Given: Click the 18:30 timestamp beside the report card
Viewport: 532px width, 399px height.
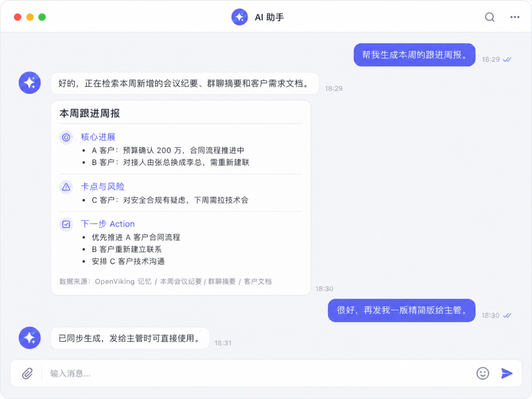Looking at the screenshot, I should click(x=324, y=289).
